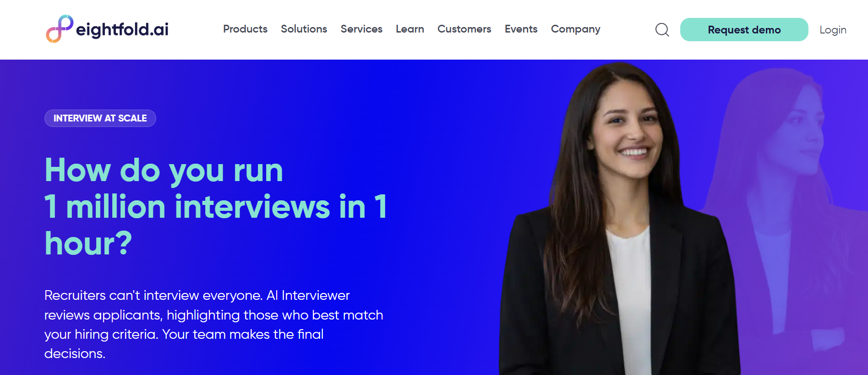Screen dimensions: 868x375
Task: Click the eightfold.ai wordmark text
Action: 122,29
